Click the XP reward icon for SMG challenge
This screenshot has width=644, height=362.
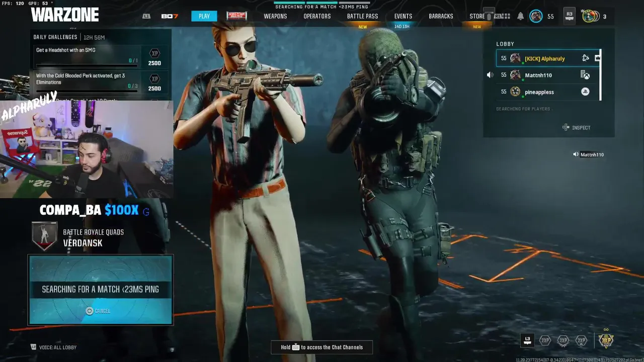click(154, 53)
